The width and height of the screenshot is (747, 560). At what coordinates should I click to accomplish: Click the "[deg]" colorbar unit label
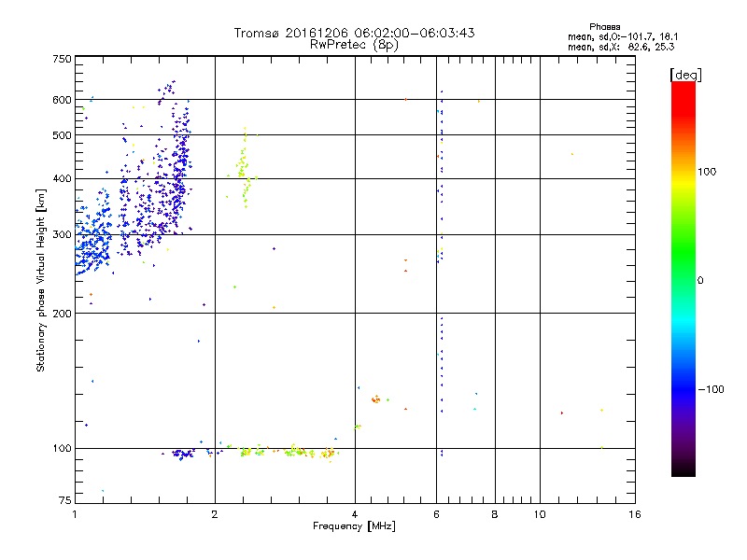685,75
